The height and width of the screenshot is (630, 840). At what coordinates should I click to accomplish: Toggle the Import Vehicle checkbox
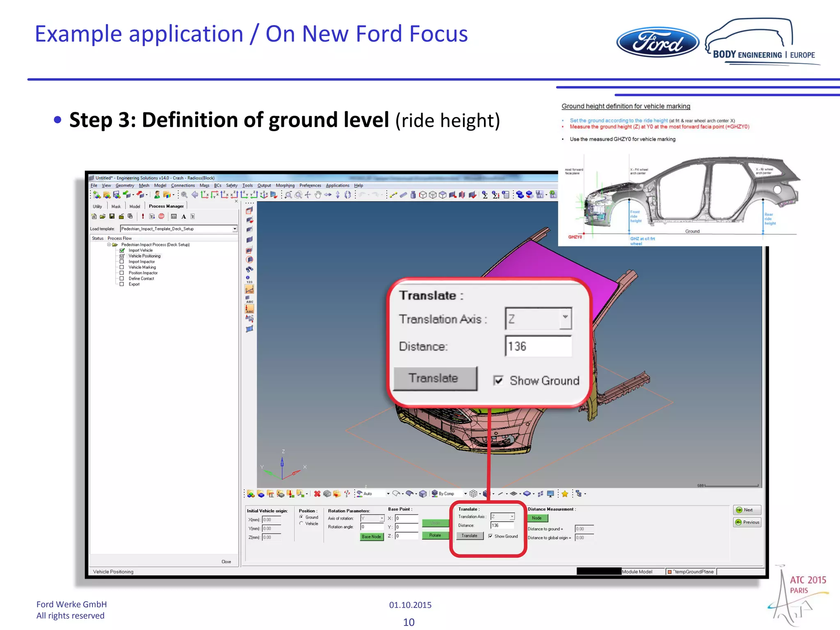point(122,250)
